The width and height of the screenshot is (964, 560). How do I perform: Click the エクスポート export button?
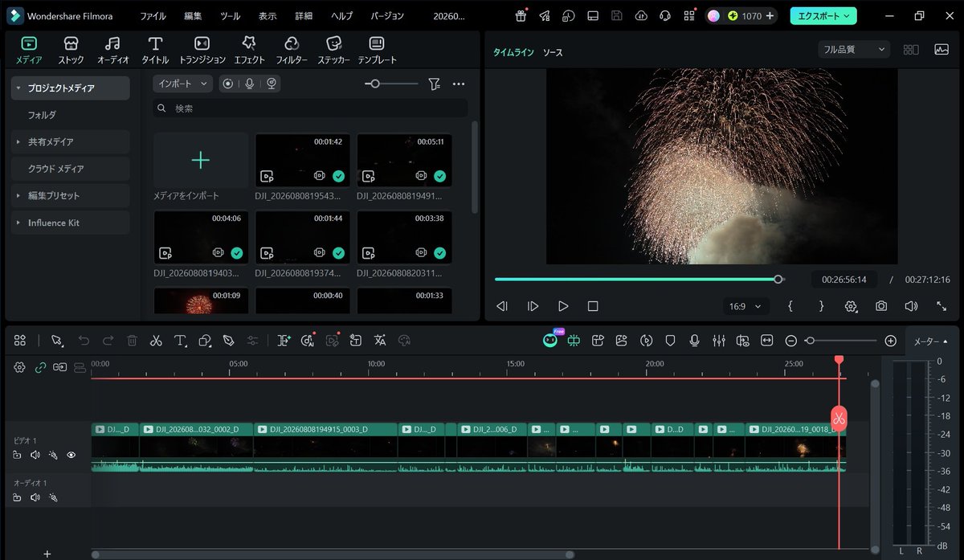pyautogui.click(x=823, y=16)
